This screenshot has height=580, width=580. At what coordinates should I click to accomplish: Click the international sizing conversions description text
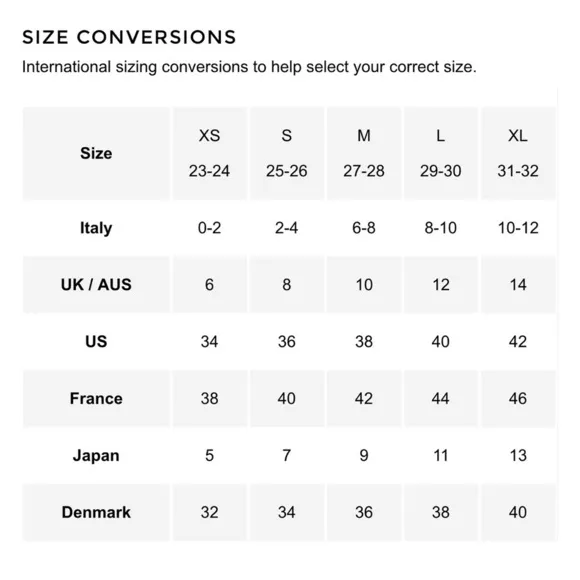pos(249,67)
